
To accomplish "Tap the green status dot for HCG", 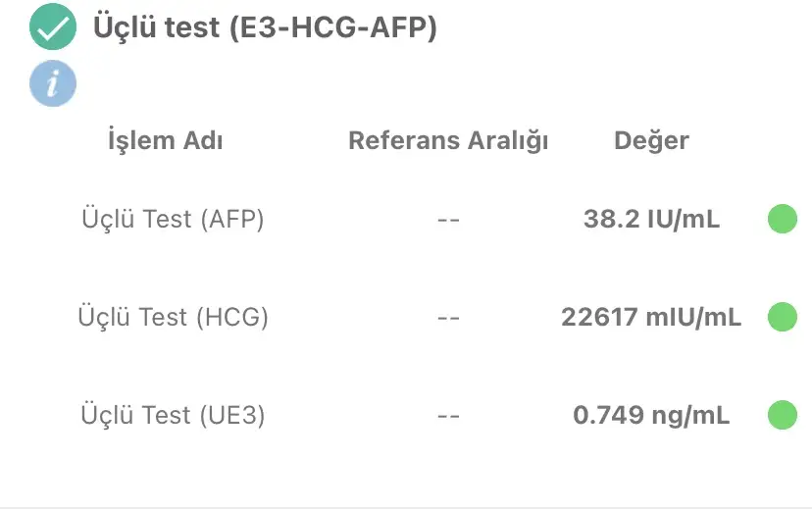I will point(782,317).
